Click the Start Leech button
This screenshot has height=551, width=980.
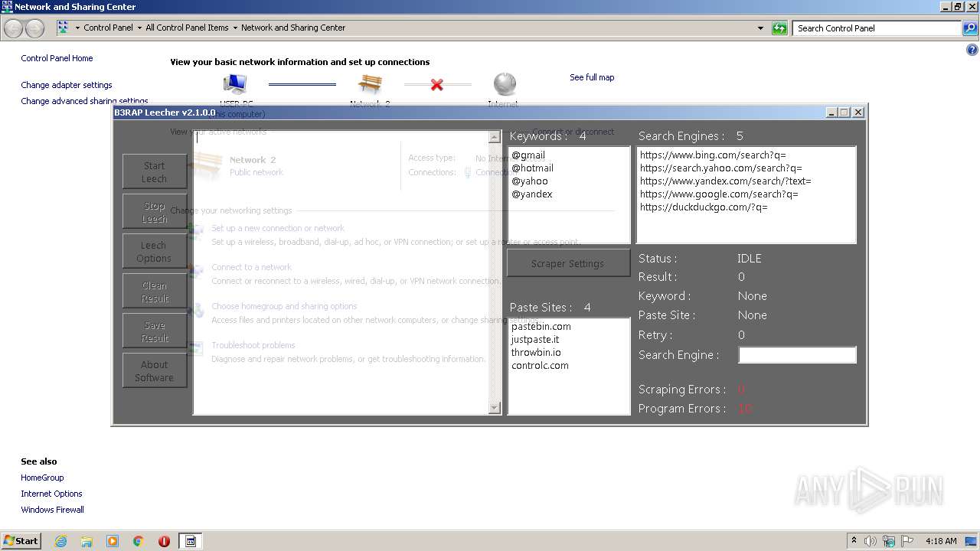tap(155, 171)
